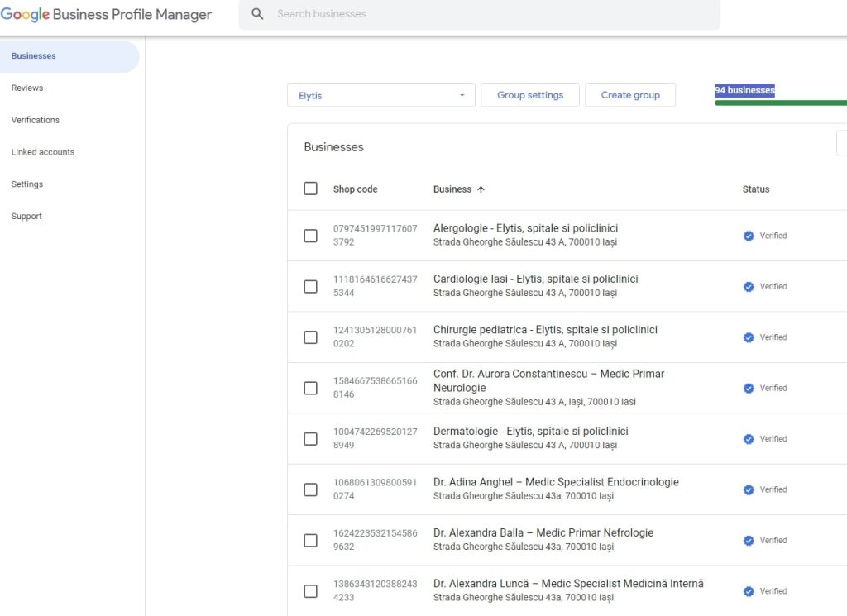Click the Status column header

pyautogui.click(x=755, y=189)
